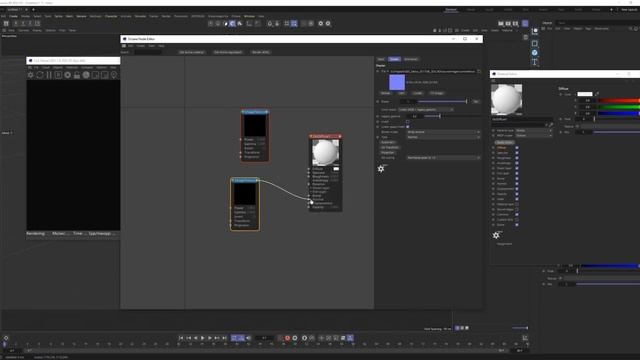
Task: Pause rendering in Live Viewer toolbar
Action: point(49,75)
